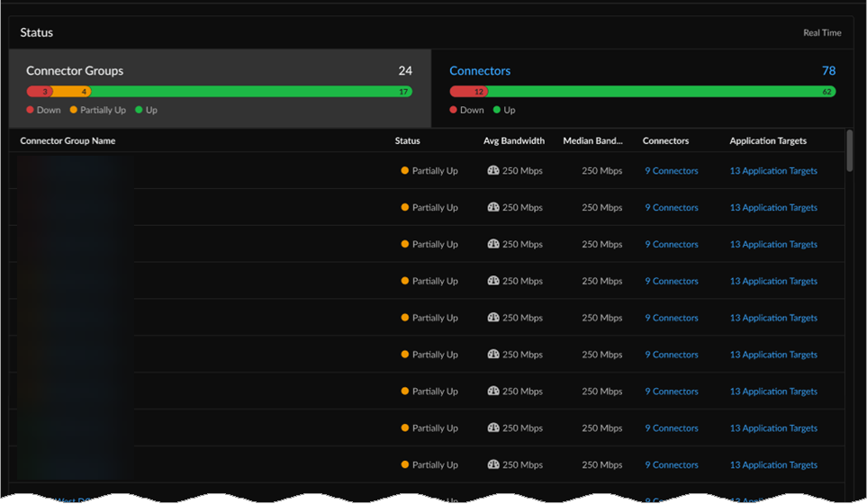Viewport: 867px width, 504px height.
Task: Click orange status dot in fifth row
Action: 405,318
